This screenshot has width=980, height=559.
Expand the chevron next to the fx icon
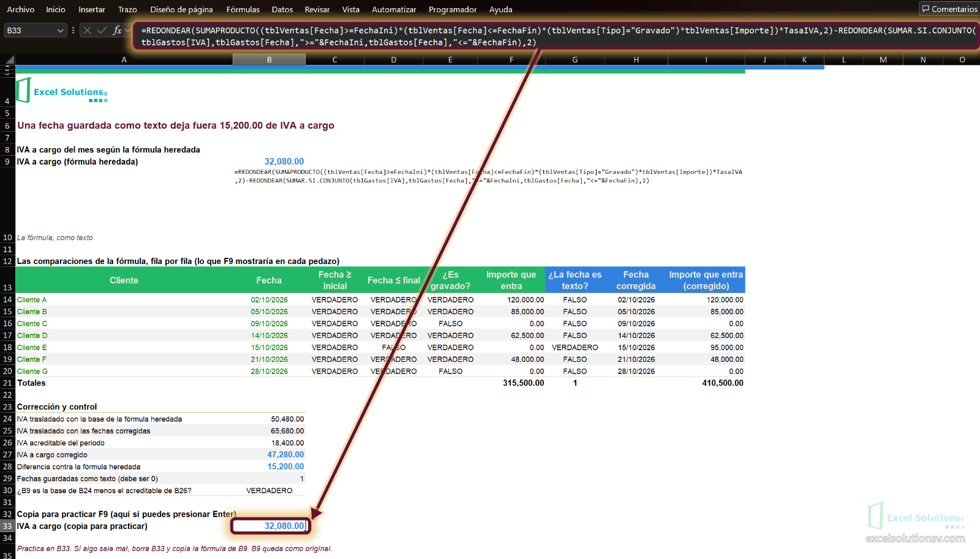point(127,30)
